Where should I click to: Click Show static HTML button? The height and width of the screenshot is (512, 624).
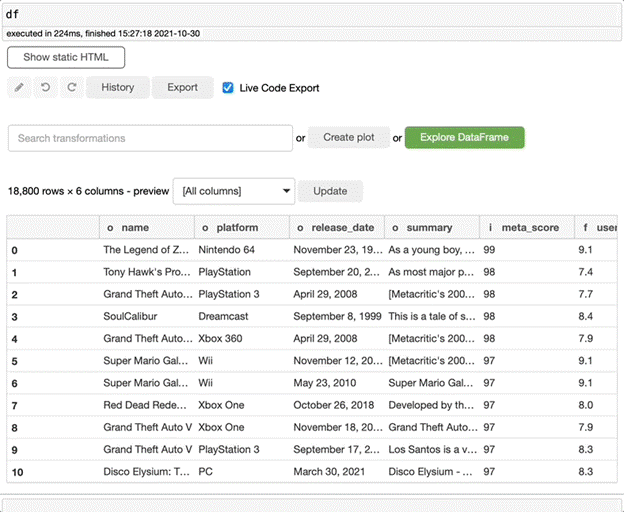pos(66,57)
